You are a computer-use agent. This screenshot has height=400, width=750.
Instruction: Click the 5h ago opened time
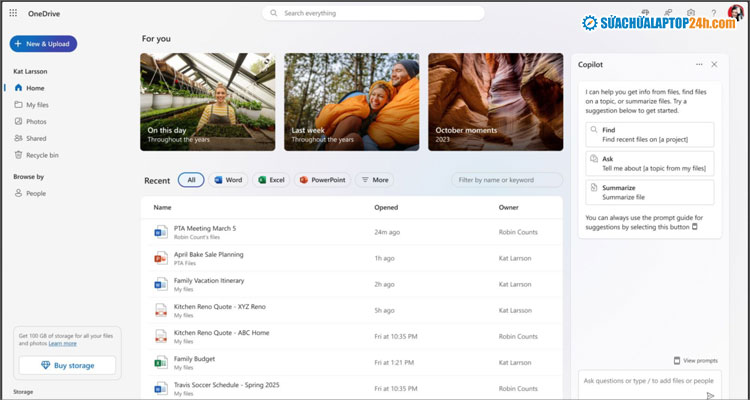click(x=385, y=311)
